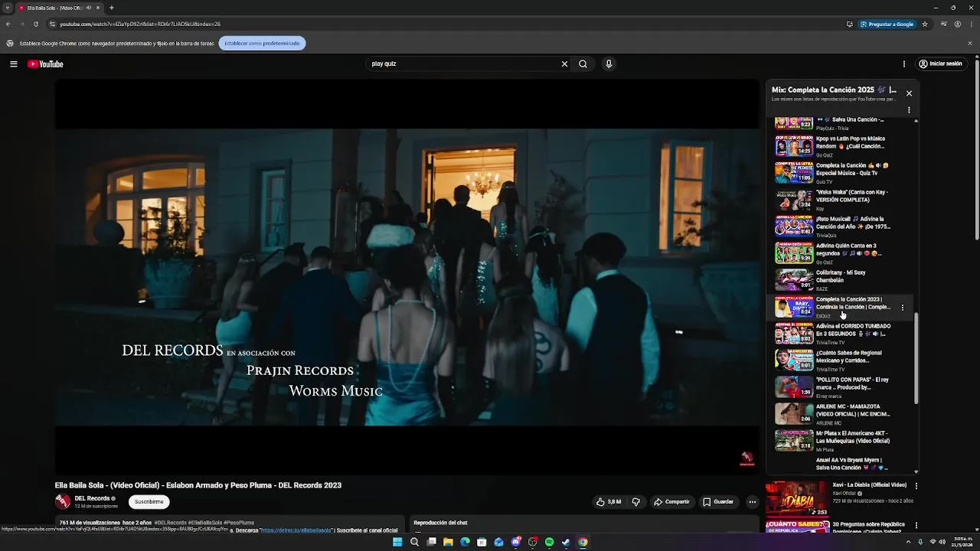
Task: Click the Guardar save button
Action: 718,502
